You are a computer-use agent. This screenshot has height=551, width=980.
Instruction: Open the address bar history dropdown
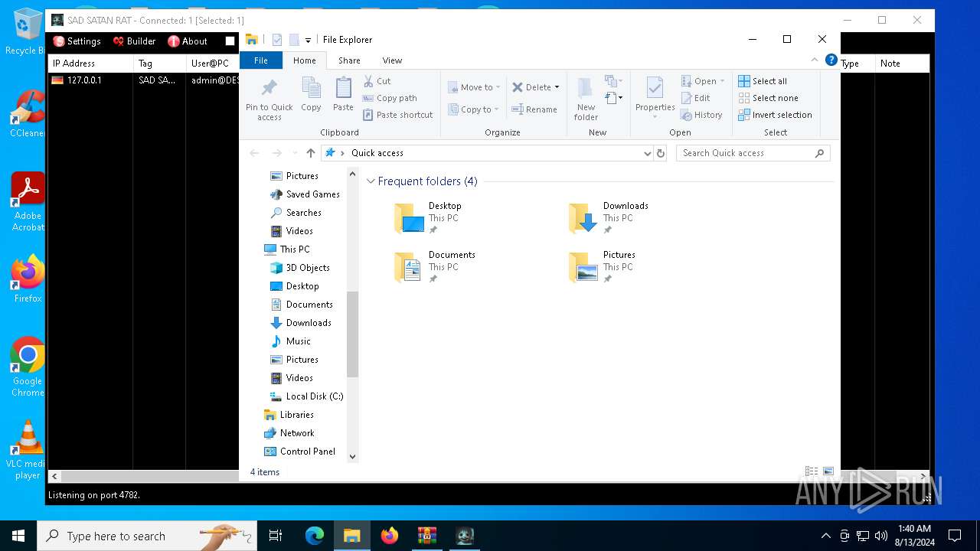[647, 153]
